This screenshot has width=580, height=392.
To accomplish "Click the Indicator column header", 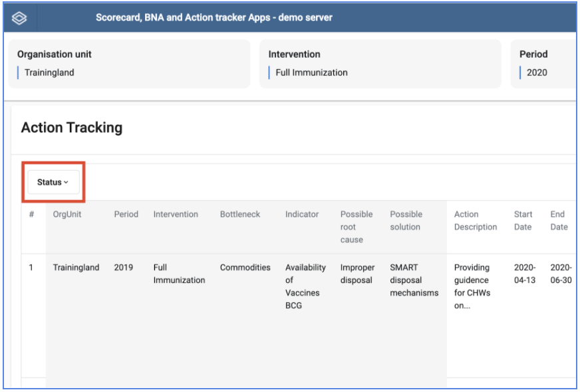I will [x=302, y=215].
